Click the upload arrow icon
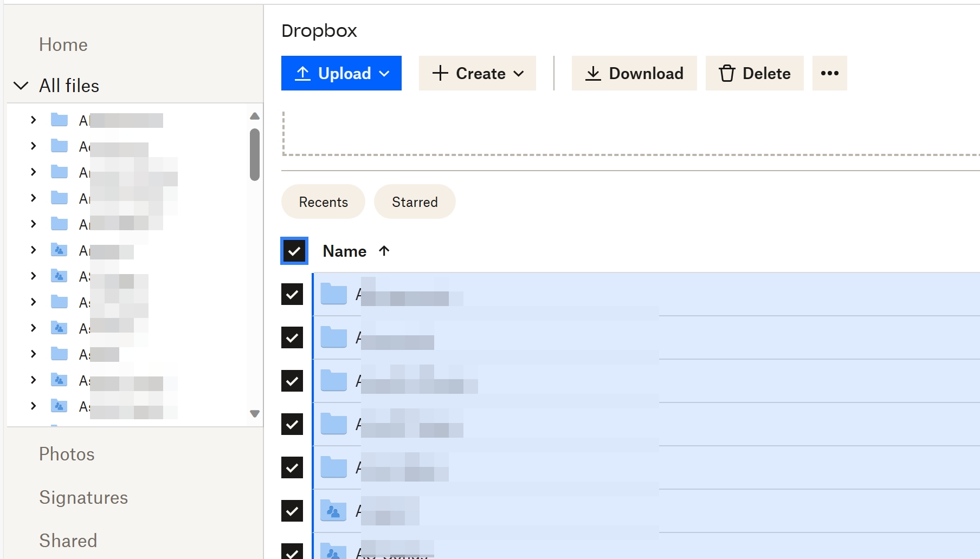 coord(302,73)
